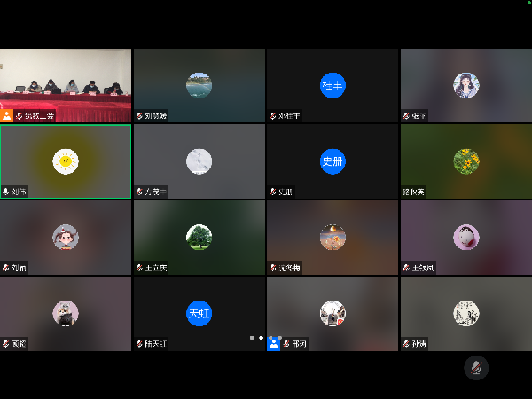This screenshot has width=532, height=399.
Task: Click the orange host icon on the conference room tile
Action: 7,115
